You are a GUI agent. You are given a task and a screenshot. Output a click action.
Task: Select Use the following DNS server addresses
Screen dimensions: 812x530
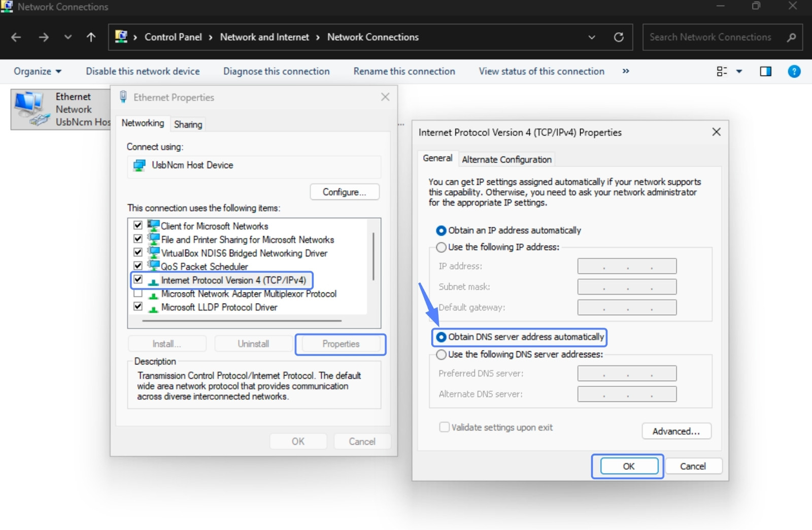[442, 354]
